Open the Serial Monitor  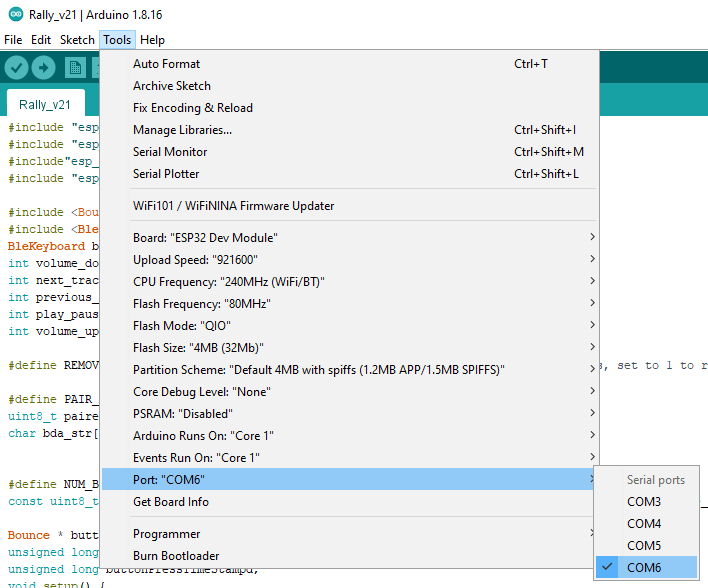[349, 152]
